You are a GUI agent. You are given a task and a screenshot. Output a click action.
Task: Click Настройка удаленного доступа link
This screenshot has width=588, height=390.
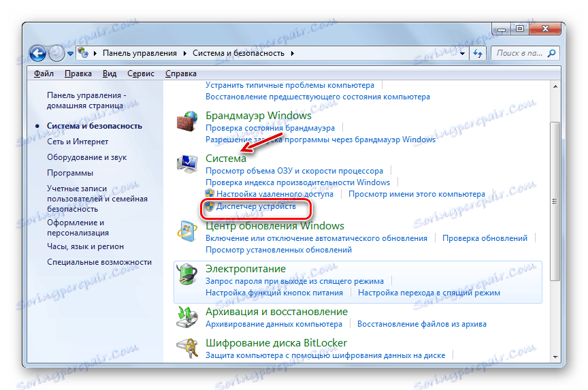click(275, 194)
